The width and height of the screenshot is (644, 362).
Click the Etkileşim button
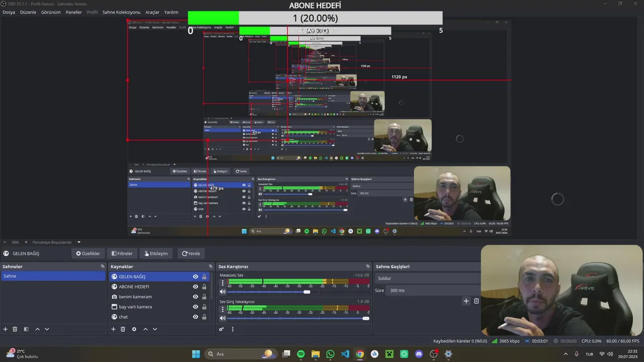tap(156, 253)
